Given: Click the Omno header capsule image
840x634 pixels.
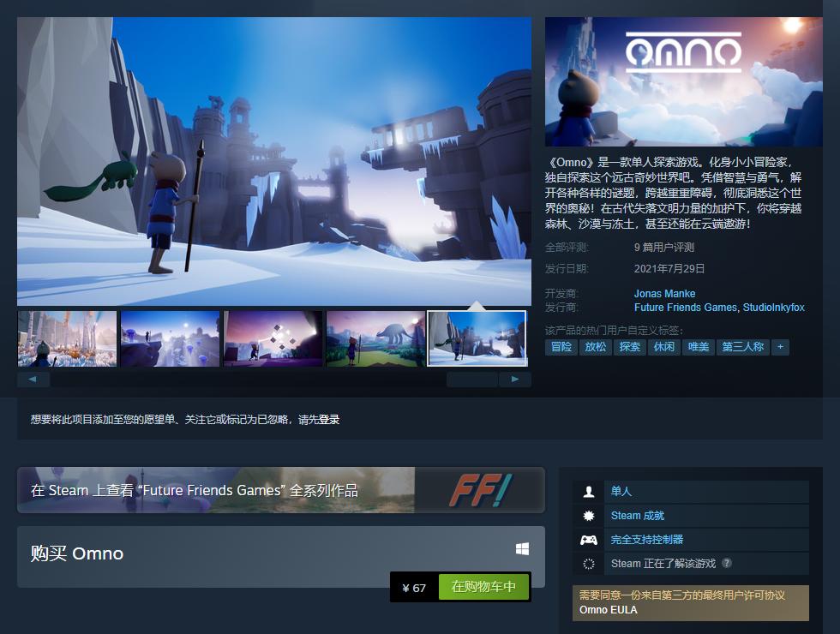Looking at the screenshot, I should coord(684,82).
